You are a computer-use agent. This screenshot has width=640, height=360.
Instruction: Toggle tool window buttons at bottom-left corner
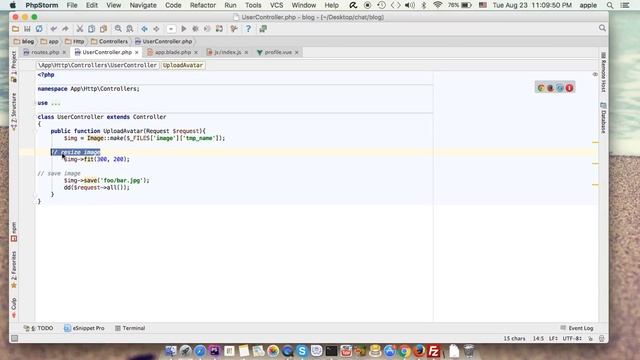click(15, 338)
